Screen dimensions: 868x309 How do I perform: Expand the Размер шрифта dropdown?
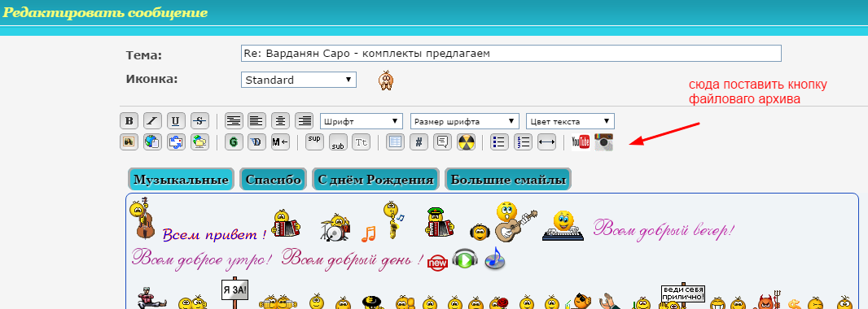tap(465, 121)
